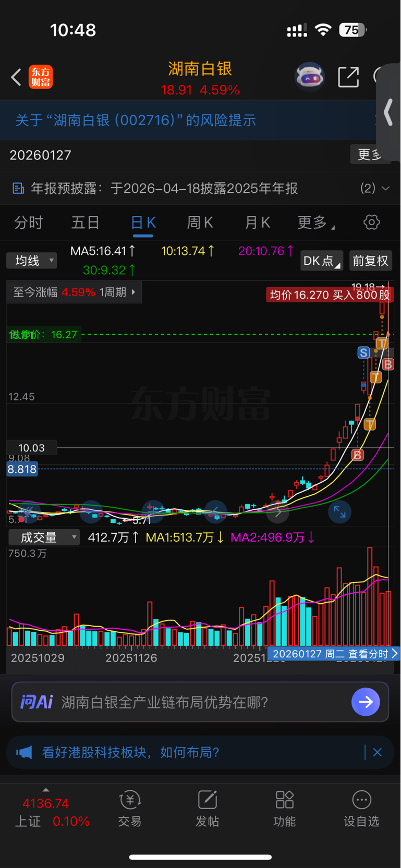Tap the 20:10.76 moving average value
This screenshot has width=401, height=868.
(x=266, y=251)
